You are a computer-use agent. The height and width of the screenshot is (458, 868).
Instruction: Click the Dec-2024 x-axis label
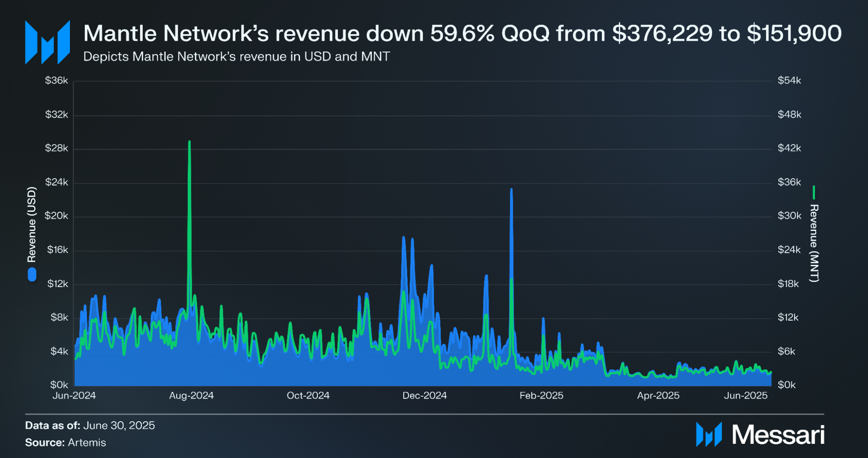(x=424, y=396)
